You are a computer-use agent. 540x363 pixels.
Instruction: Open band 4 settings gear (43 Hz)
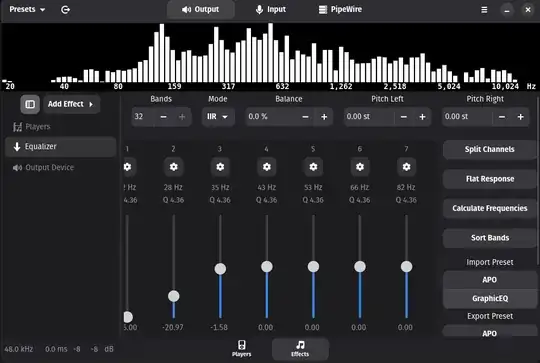267,167
